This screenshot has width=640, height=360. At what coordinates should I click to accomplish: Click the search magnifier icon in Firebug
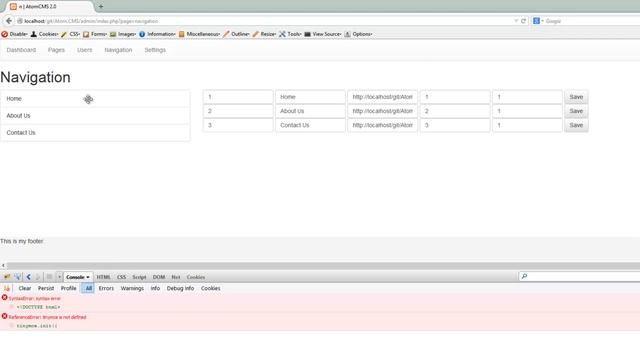[524, 276]
